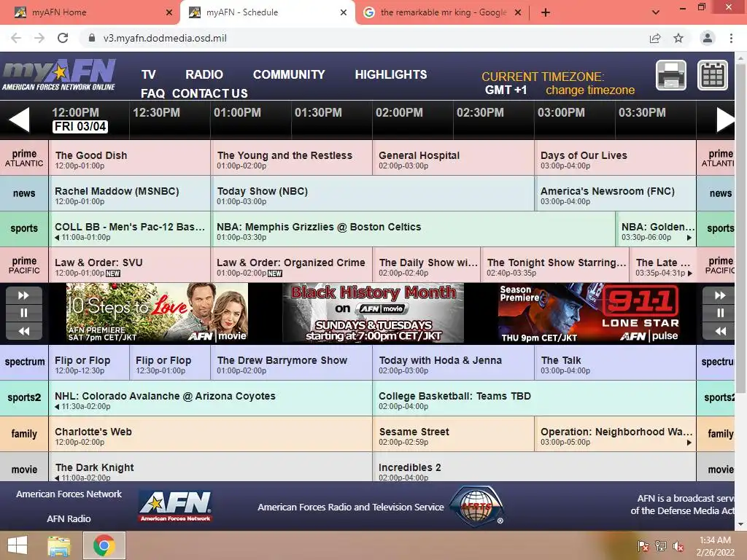The width and height of the screenshot is (747, 560).
Task: Go to earlier times with left arrow
Action: 19,120
